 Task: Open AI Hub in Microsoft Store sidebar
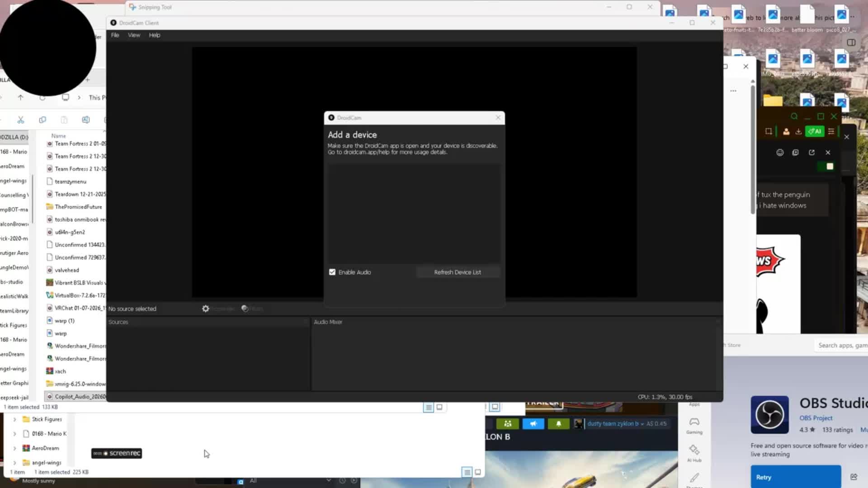(x=694, y=453)
